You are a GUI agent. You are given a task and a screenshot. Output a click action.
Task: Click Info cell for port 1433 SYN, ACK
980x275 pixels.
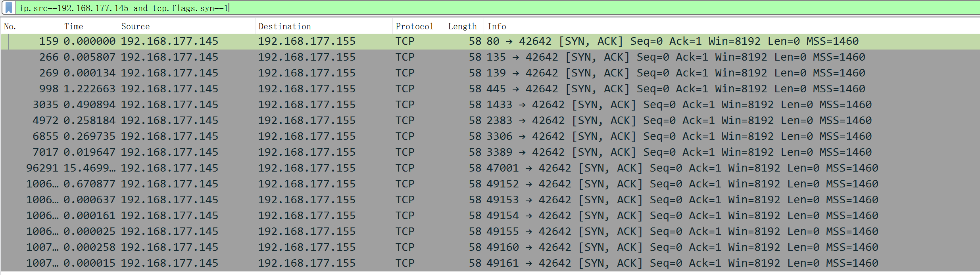(679, 105)
